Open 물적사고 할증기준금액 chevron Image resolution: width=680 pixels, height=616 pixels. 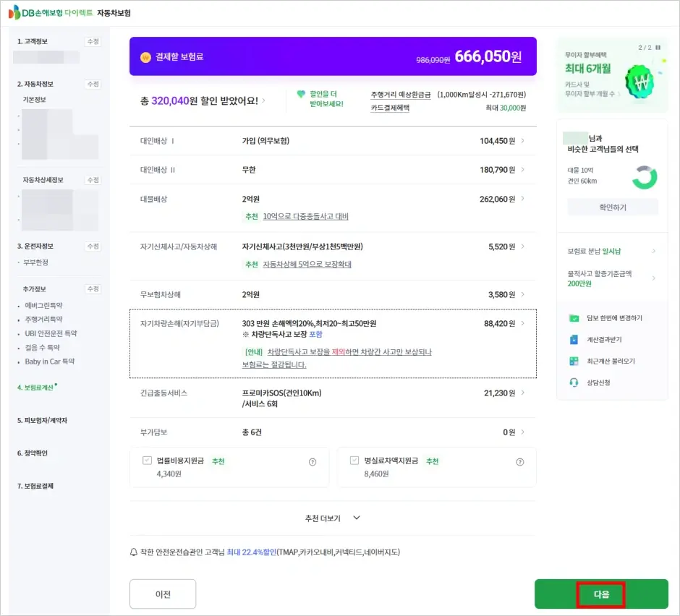tap(653, 278)
